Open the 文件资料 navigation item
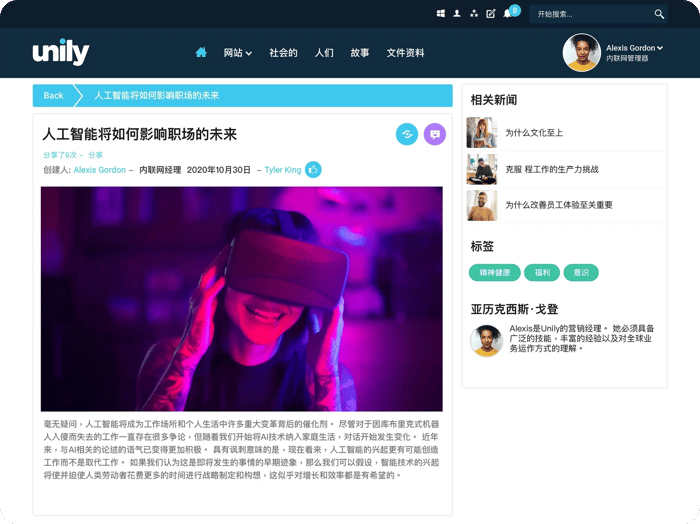The height and width of the screenshot is (524, 700). coord(405,53)
